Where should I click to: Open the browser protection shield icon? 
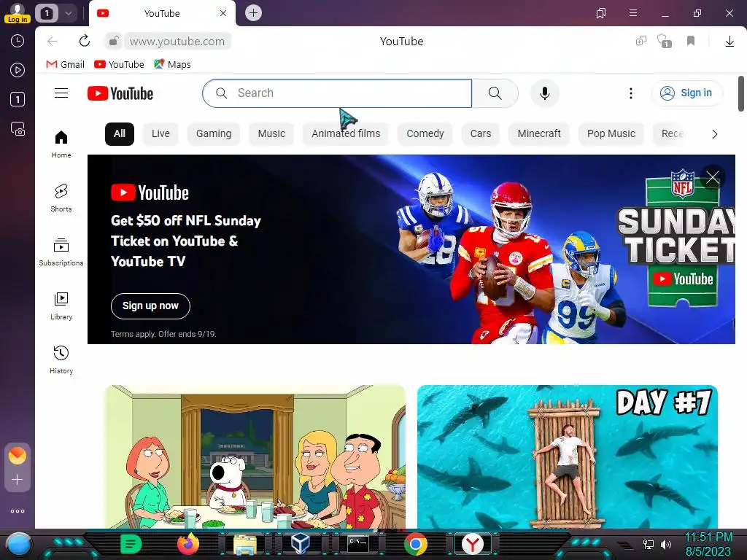tap(664, 41)
